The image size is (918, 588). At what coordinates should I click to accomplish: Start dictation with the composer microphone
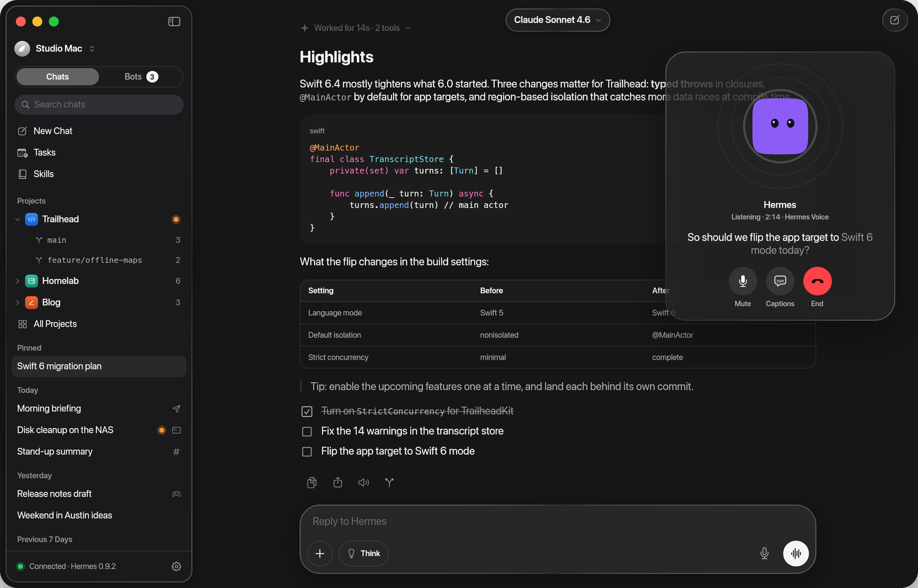click(764, 554)
